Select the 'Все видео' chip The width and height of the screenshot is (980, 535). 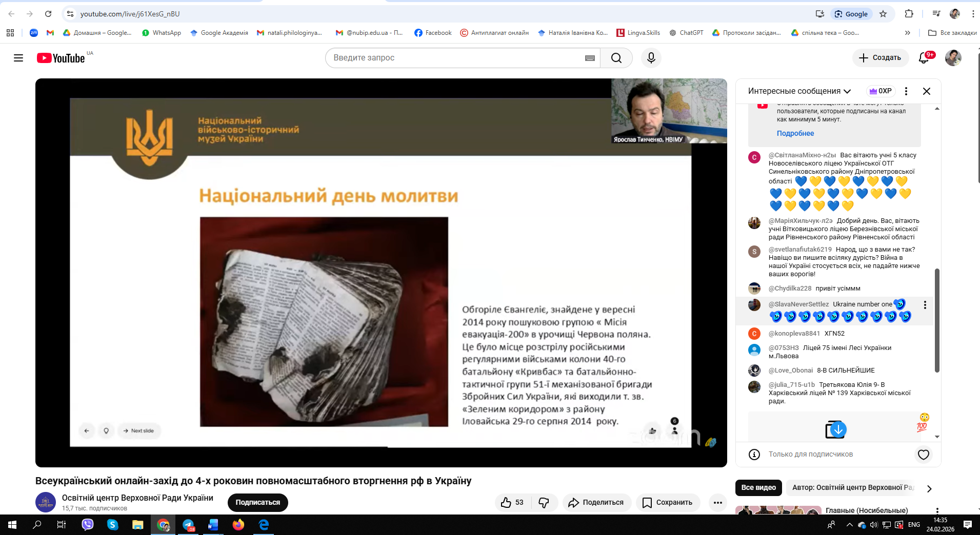pyautogui.click(x=758, y=488)
